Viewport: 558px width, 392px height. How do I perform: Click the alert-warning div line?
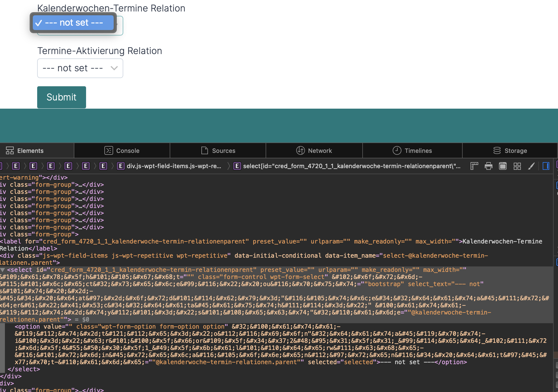click(34, 177)
